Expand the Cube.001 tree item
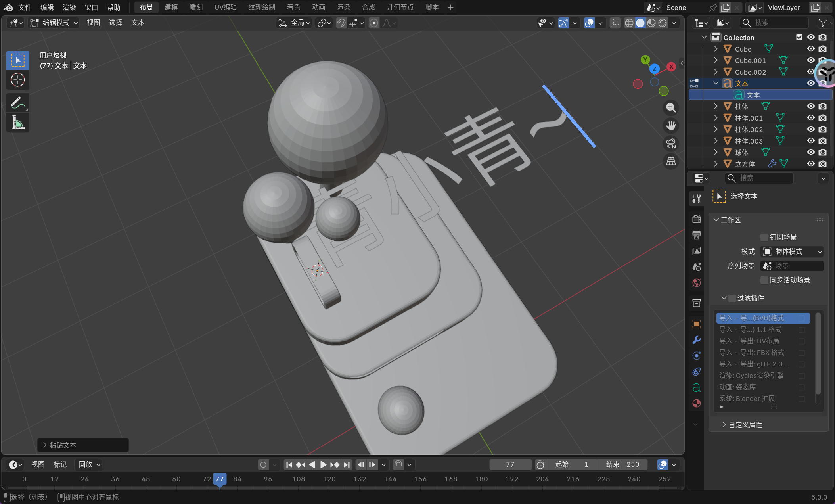The image size is (835, 504). tap(716, 60)
